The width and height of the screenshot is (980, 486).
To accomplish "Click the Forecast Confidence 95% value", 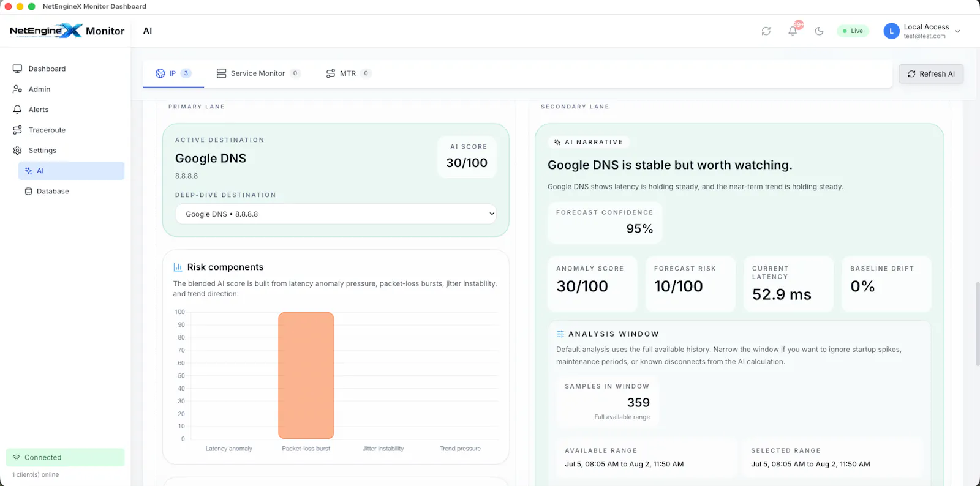I will tap(639, 229).
